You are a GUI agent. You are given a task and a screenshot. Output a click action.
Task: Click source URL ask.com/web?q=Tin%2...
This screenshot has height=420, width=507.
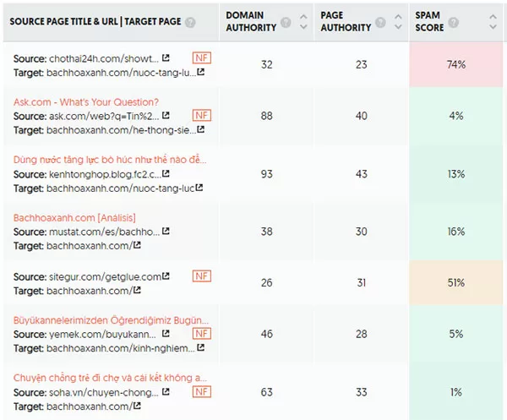click(x=104, y=116)
